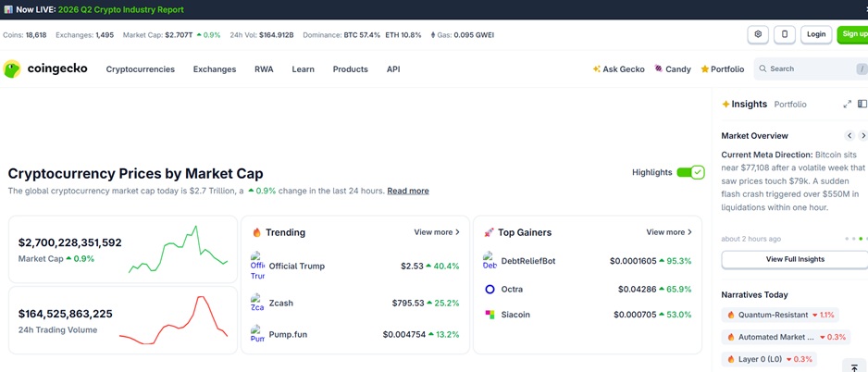Open the Ask Gecko link
Viewport: 868px width, 372px height.
pos(618,69)
